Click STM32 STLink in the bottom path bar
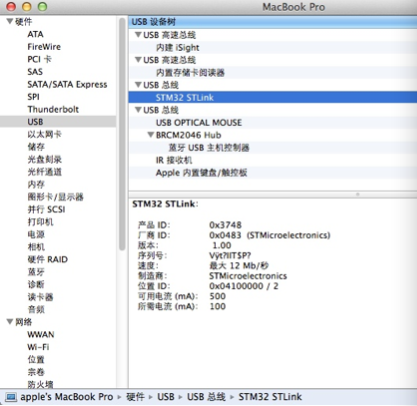This screenshot has height=406, width=417. click(270, 397)
